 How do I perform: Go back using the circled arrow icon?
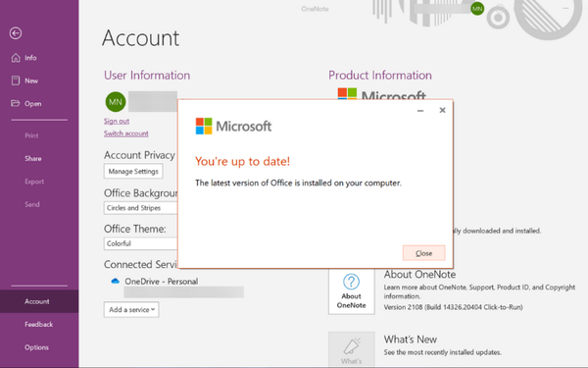tap(16, 33)
